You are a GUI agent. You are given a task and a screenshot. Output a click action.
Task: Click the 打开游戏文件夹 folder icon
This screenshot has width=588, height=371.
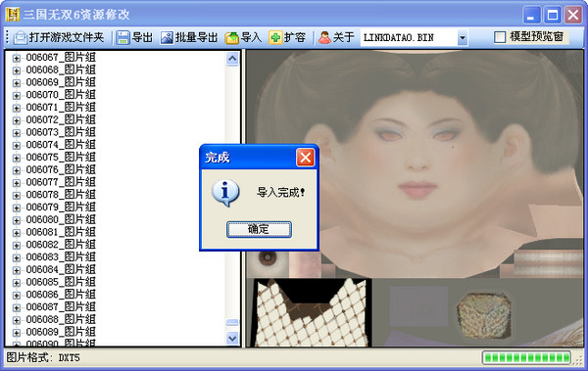click(21, 37)
